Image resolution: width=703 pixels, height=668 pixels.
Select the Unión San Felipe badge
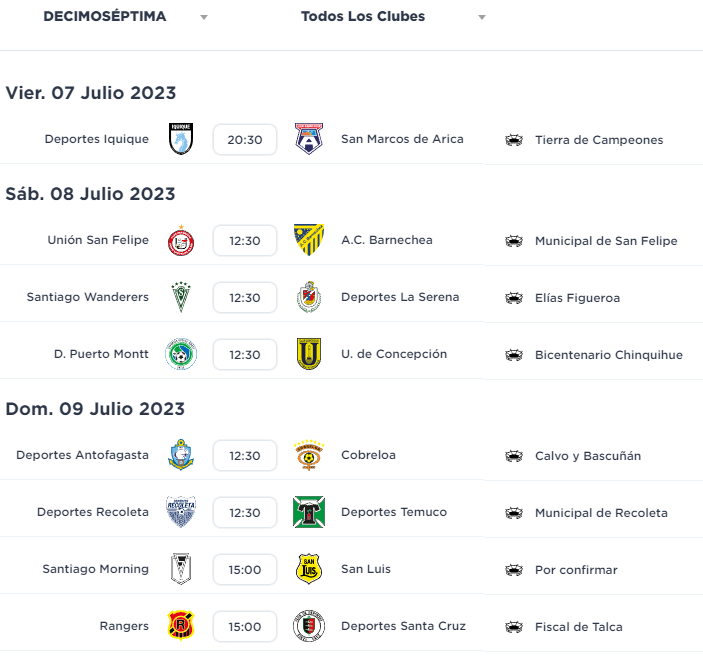(x=181, y=241)
